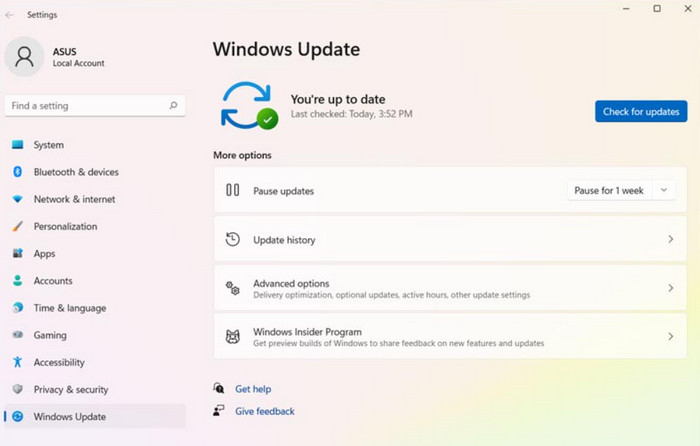Click the Bluetooth icon in sidebar

(17, 172)
